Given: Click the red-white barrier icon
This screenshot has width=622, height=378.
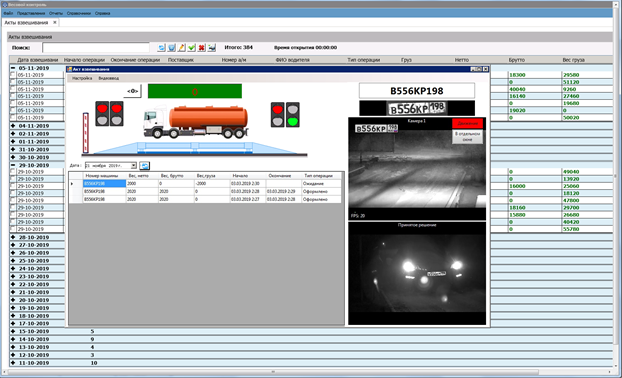Looking at the screenshot, I should [x=85, y=133].
